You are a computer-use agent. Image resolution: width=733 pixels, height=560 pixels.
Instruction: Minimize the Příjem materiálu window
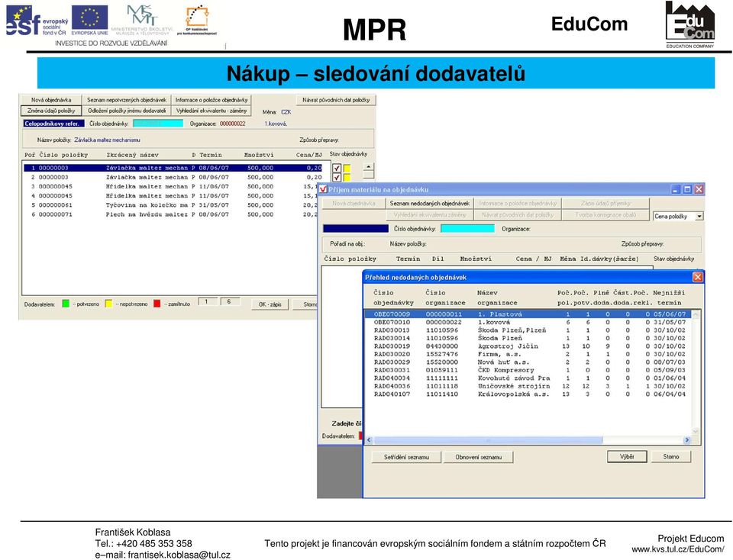(676, 189)
